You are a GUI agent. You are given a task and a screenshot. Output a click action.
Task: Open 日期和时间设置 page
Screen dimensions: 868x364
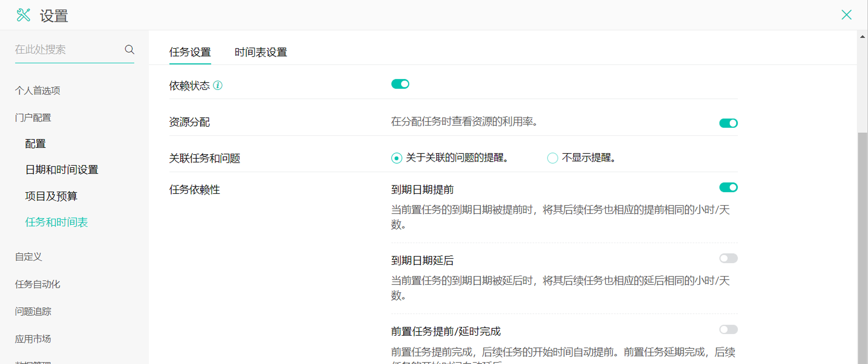pos(62,169)
